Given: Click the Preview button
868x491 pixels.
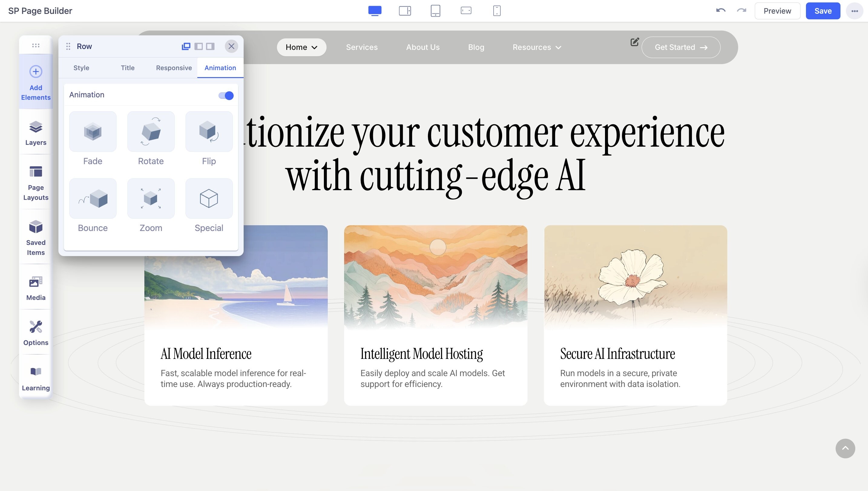Looking at the screenshot, I should [777, 11].
